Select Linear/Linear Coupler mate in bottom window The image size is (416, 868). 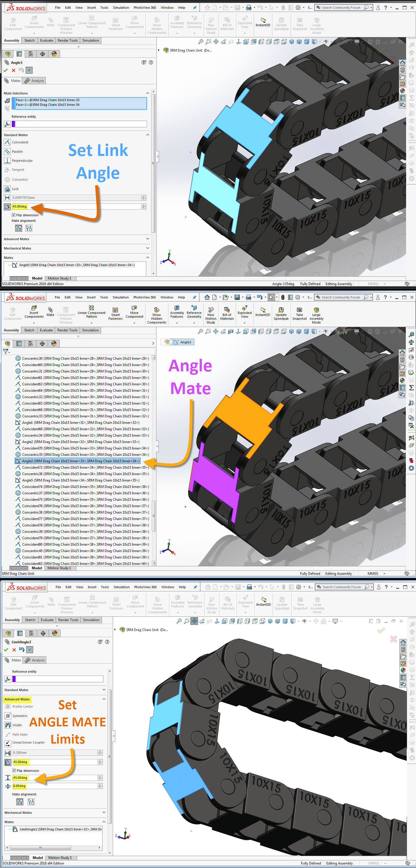coord(8,743)
